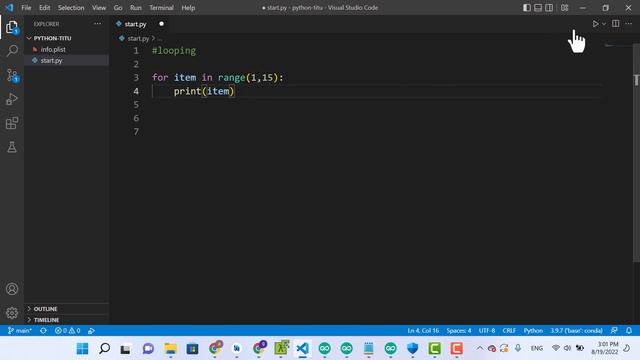Show hidden system tray icons
Screen dimensions: 640x360
[x=480, y=348]
